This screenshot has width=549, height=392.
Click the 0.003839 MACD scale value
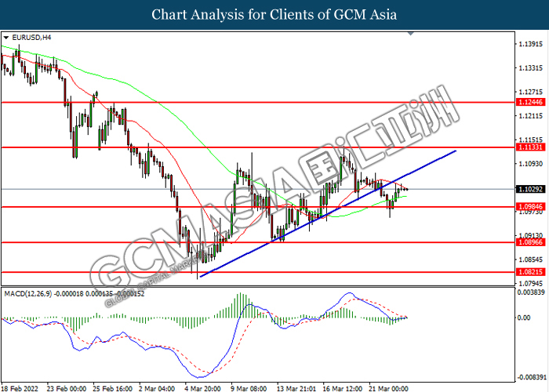coord(531,292)
